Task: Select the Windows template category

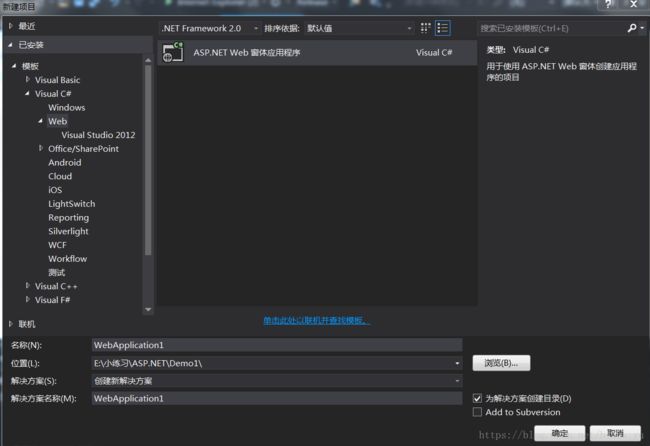Action: (x=67, y=107)
